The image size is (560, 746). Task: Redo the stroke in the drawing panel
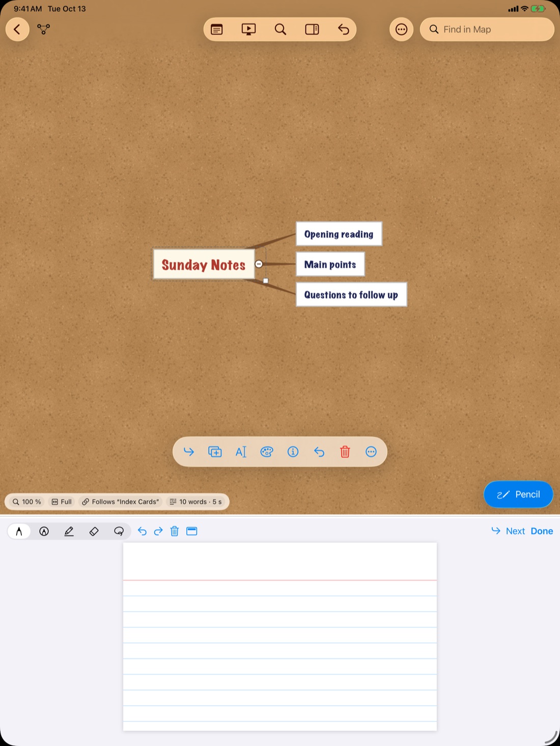[158, 531]
